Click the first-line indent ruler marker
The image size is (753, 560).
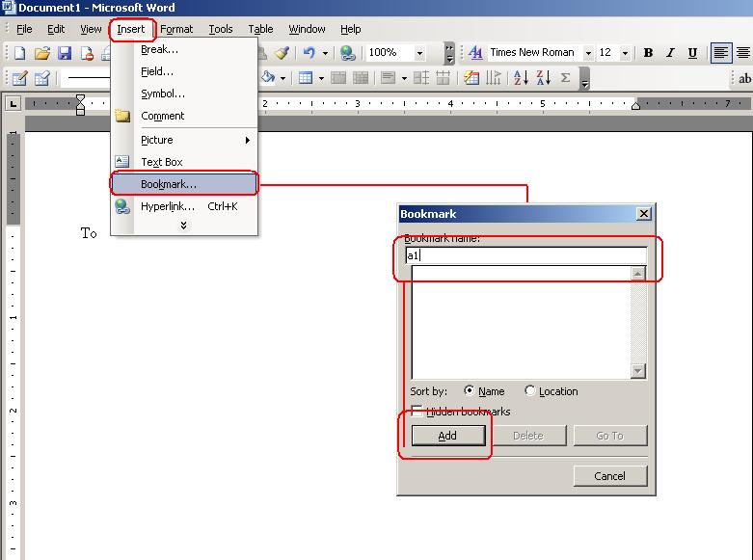80,98
